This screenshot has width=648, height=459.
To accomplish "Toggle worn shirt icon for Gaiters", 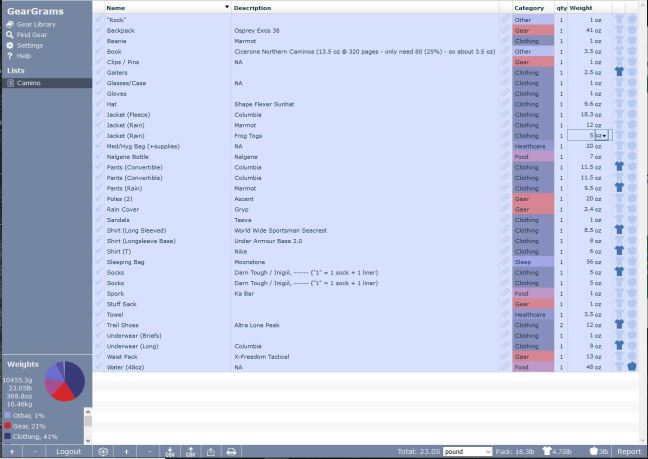I will point(618,72).
